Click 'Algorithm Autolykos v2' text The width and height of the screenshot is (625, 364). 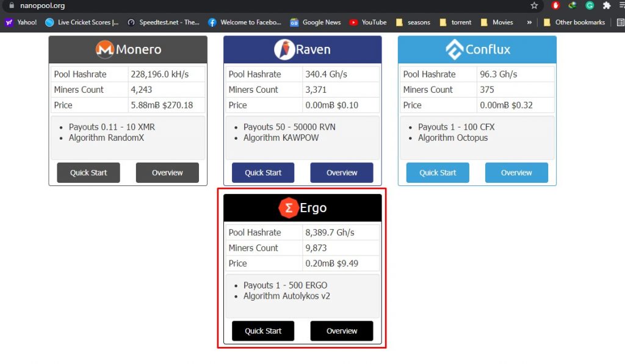pyautogui.click(x=287, y=296)
